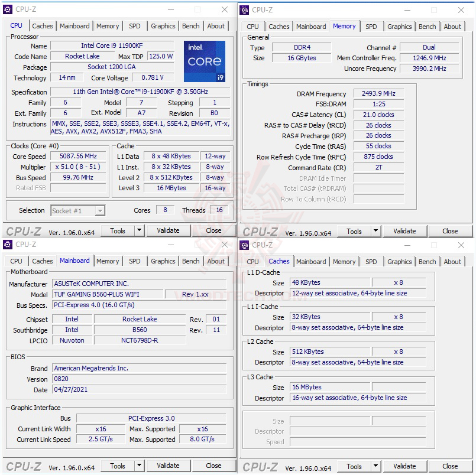This screenshot has height=475, width=476.
Task: Click the BIOS version value 0820
Action: (140, 379)
